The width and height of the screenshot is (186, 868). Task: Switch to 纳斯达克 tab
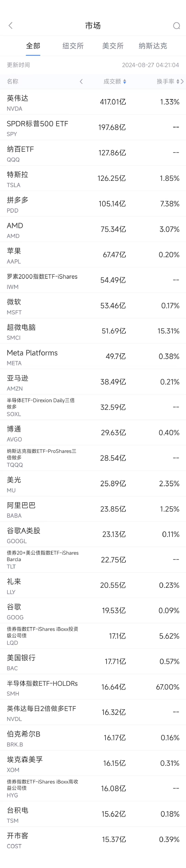pos(153,46)
